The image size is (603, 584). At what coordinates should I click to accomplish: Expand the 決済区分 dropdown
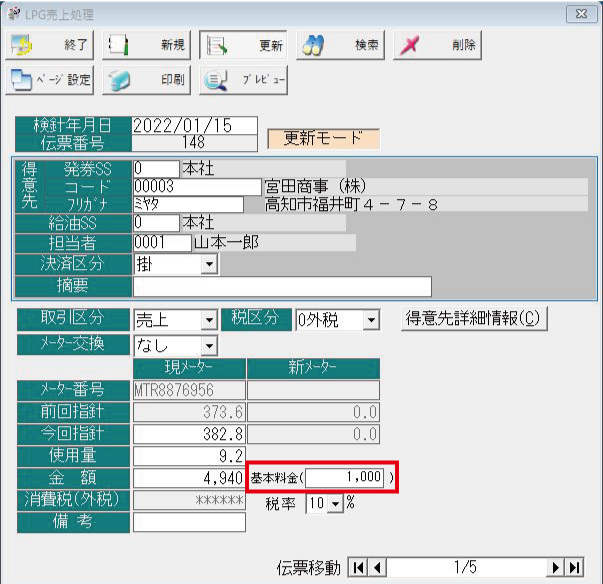(209, 264)
